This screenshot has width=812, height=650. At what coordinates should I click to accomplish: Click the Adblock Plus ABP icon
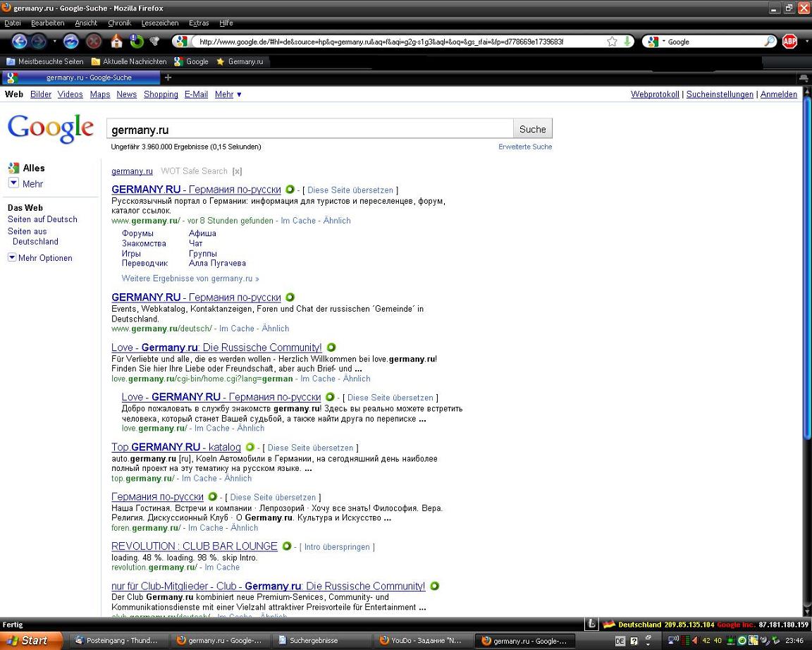(x=789, y=42)
